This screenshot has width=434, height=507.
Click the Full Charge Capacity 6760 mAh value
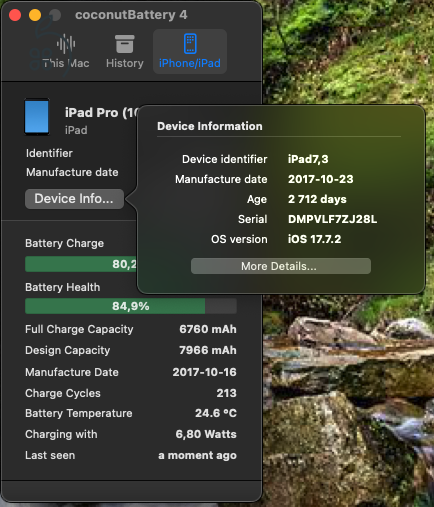208,329
